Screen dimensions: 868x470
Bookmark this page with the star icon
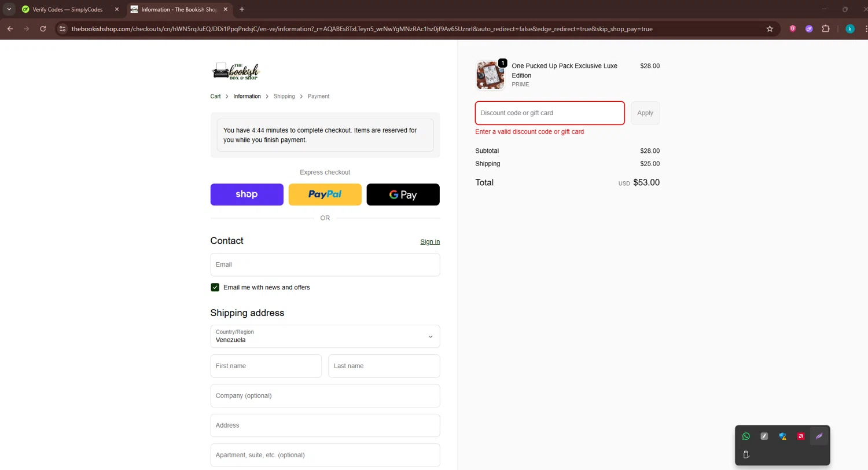pos(770,28)
